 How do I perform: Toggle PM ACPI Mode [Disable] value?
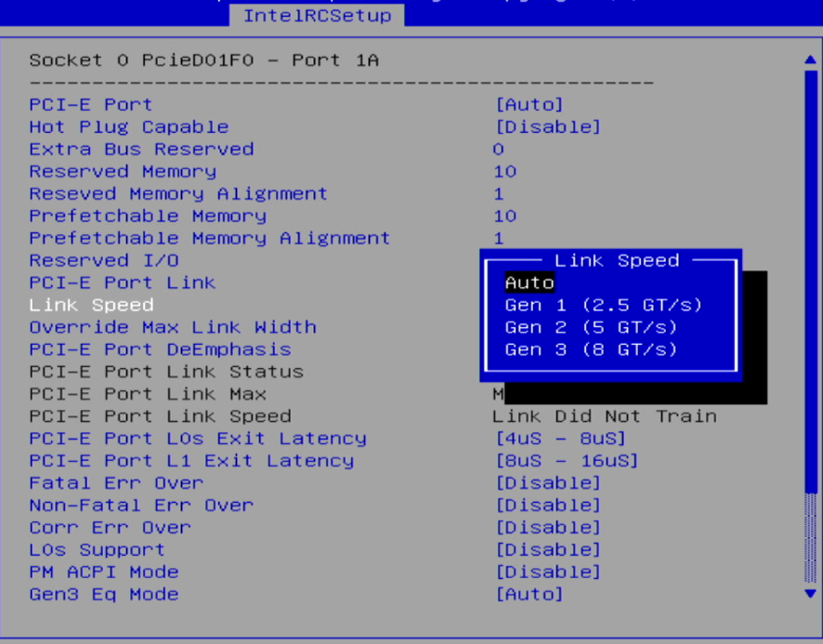tap(548, 572)
